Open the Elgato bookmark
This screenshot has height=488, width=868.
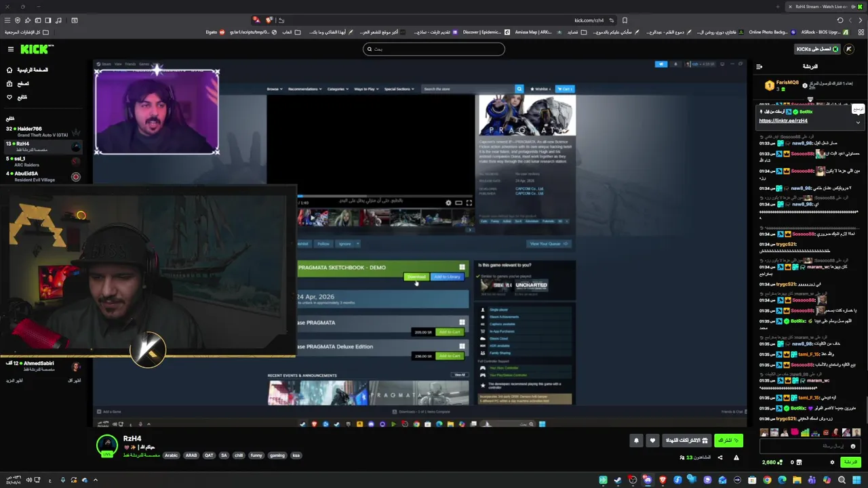pos(214,32)
